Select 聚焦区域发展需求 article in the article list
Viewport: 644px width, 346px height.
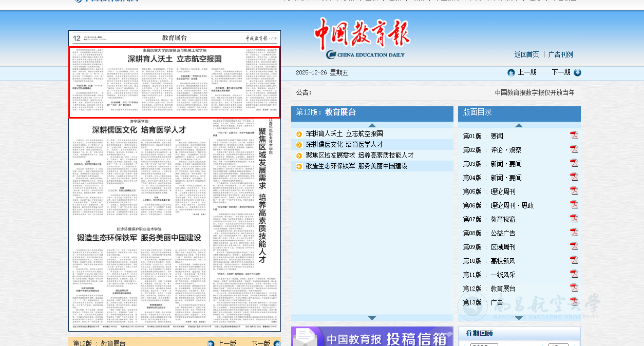(359, 155)
